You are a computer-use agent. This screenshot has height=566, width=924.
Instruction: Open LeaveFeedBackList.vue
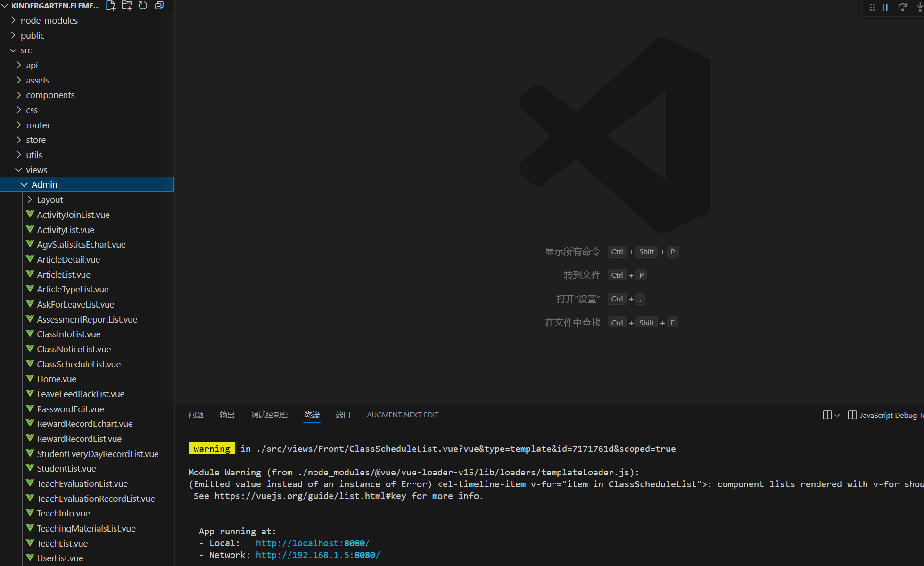87,394
